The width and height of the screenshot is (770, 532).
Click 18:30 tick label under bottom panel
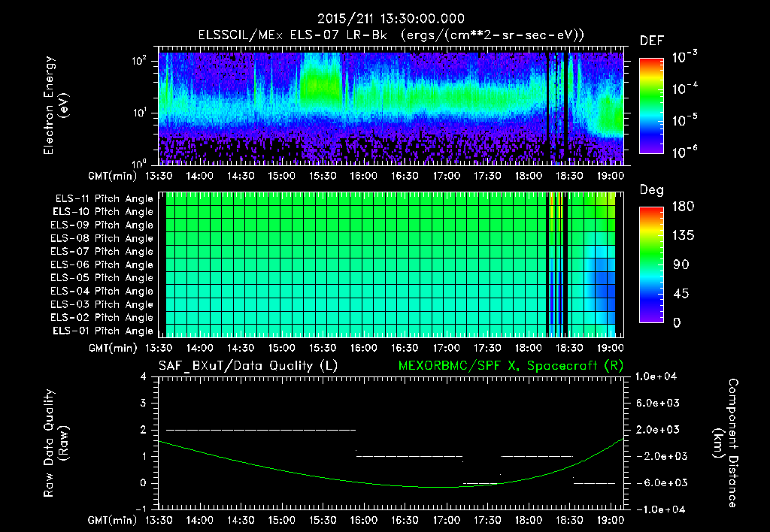tap(569, 520)
